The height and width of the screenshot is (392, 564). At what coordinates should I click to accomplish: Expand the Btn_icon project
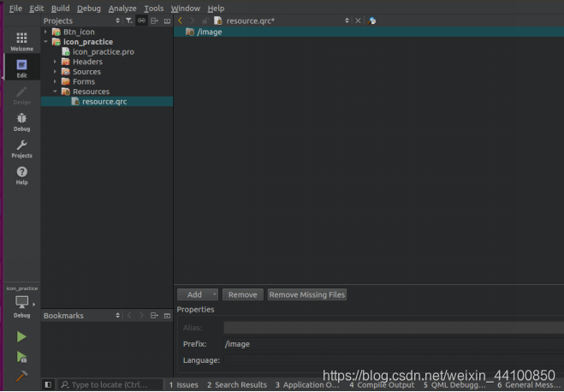pyautogui.click(x=45, y=32)
